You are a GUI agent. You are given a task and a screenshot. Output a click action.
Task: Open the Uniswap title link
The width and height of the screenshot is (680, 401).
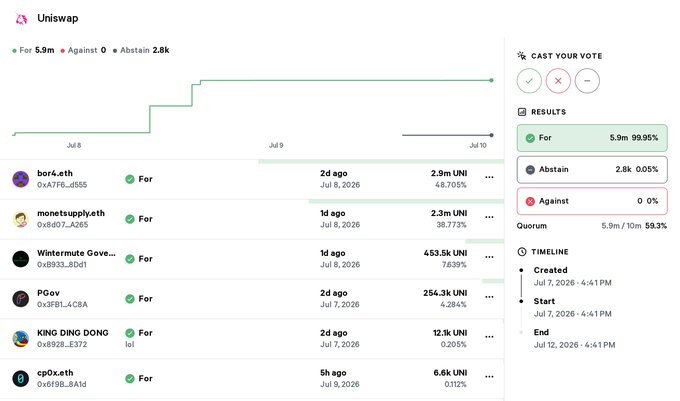58,18
